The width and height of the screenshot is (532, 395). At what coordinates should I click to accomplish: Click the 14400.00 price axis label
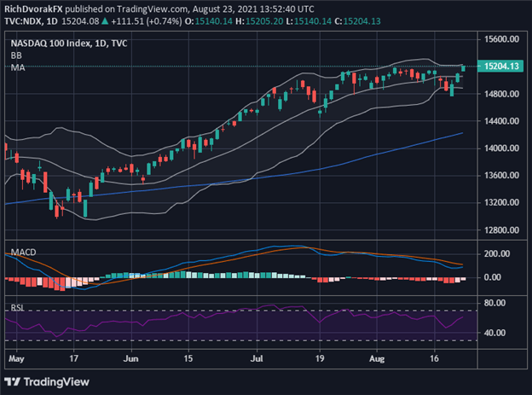tap(501, 121)
